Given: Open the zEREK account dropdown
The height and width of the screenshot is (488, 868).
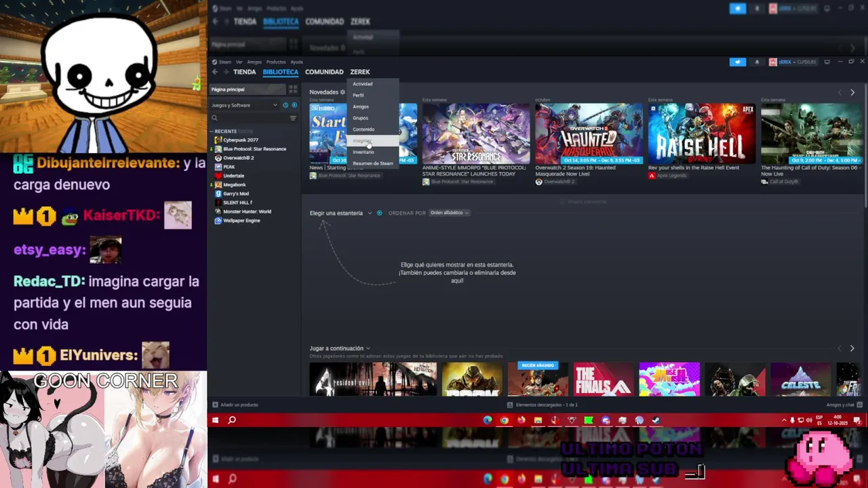Looking at the screenshot, I should click(x=793, y=62).
